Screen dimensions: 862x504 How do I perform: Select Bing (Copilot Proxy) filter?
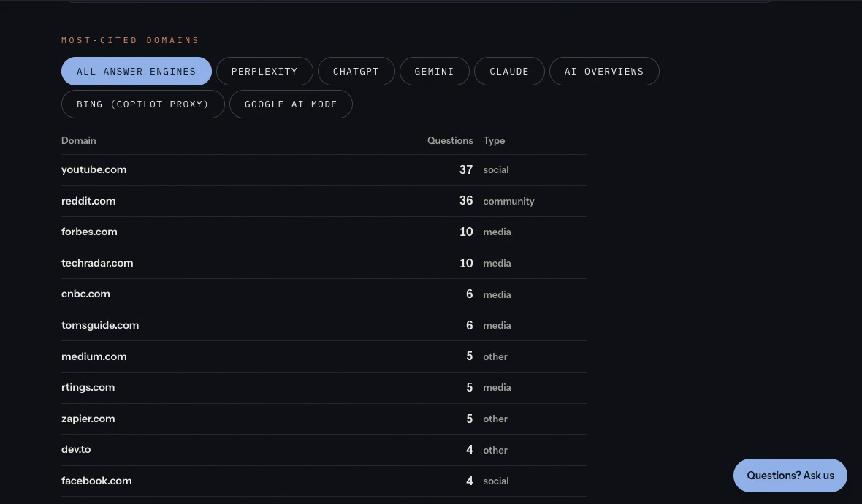tap(143, 104)
